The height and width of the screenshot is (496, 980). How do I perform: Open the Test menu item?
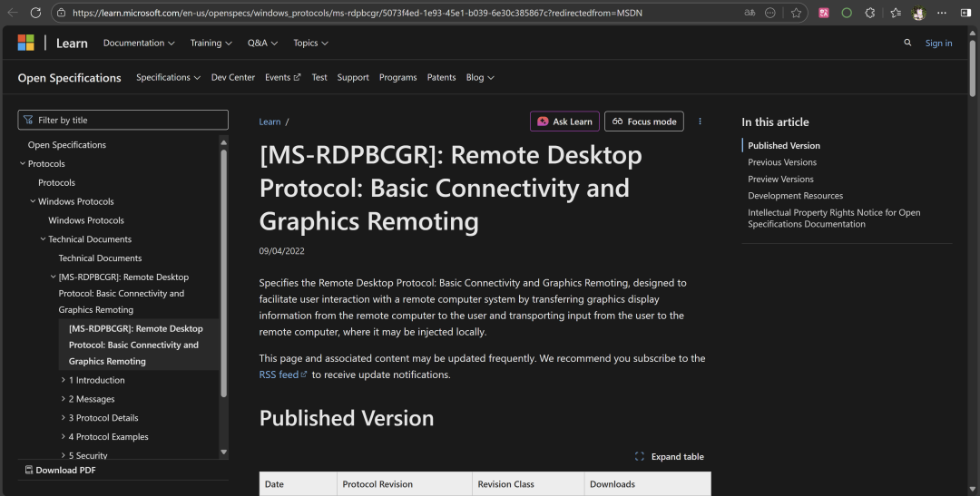(x=319, y=77)
